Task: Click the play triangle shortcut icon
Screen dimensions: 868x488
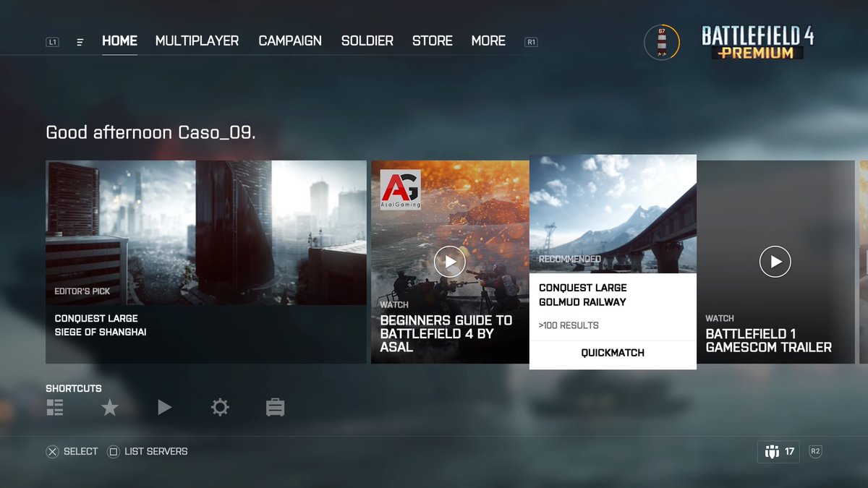Action: pos(164,408)
